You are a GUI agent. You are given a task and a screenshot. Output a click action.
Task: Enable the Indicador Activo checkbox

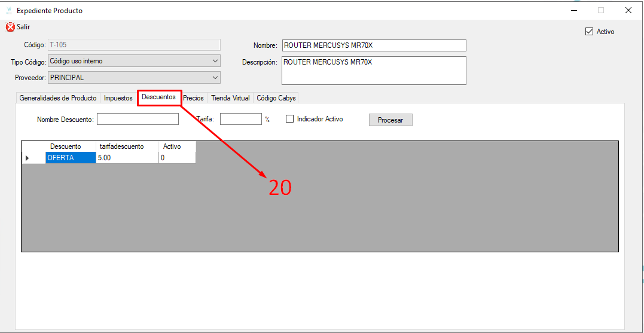tap(289, 118)
